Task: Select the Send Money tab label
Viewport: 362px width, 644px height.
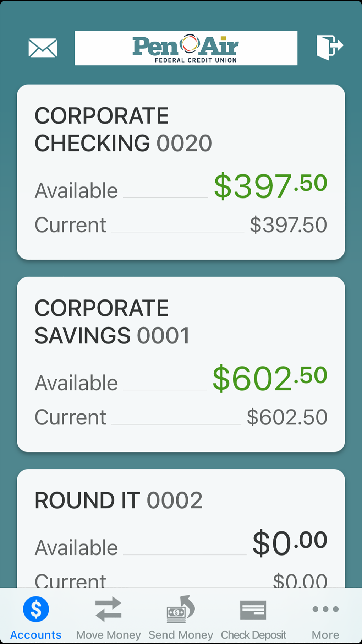Action: click(181, 635)
